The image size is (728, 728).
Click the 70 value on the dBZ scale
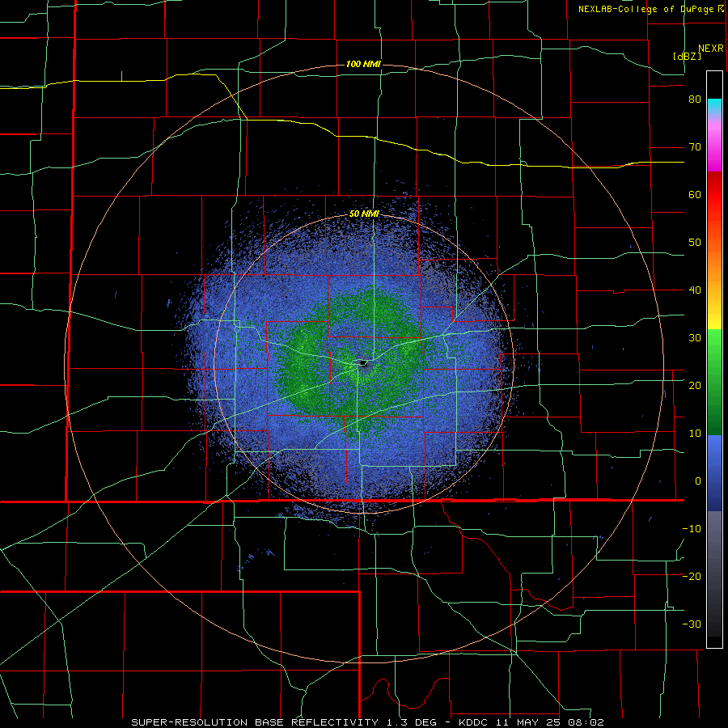pos(695,147)
